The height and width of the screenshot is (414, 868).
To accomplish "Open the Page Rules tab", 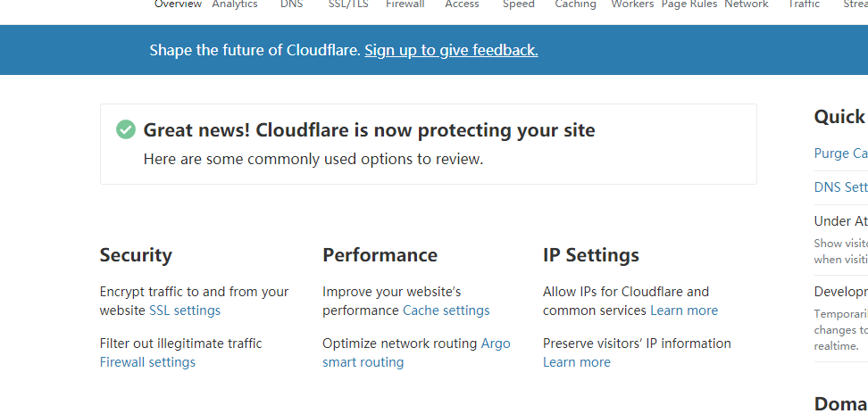I will 689,4.
